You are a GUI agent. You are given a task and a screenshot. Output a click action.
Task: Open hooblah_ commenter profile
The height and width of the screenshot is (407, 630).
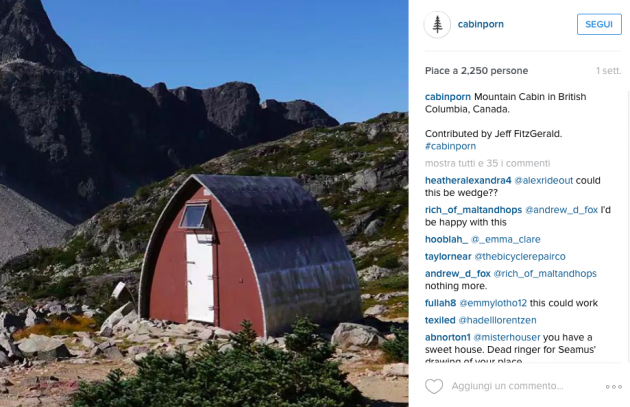click(x=446, y=239)
